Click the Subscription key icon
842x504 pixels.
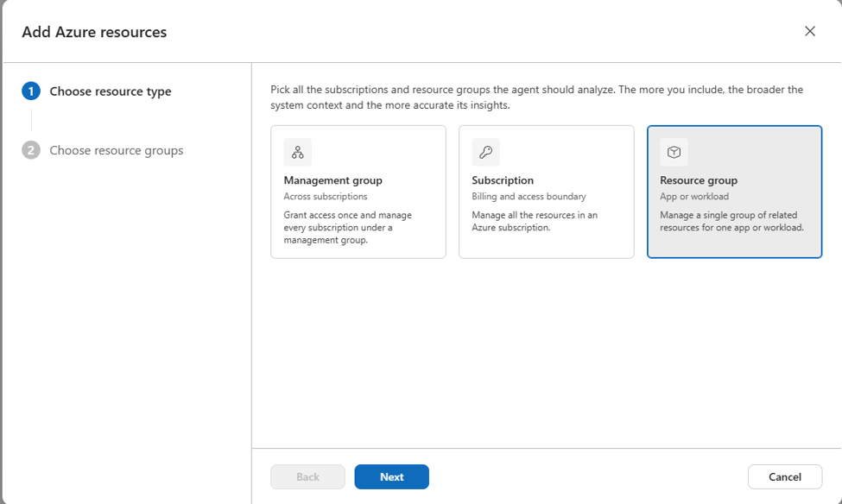pyautogui.click(x=485, y=153)
